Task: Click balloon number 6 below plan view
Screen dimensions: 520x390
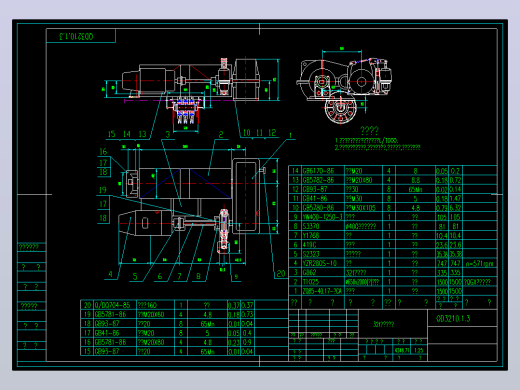Action: click(160, 276)
